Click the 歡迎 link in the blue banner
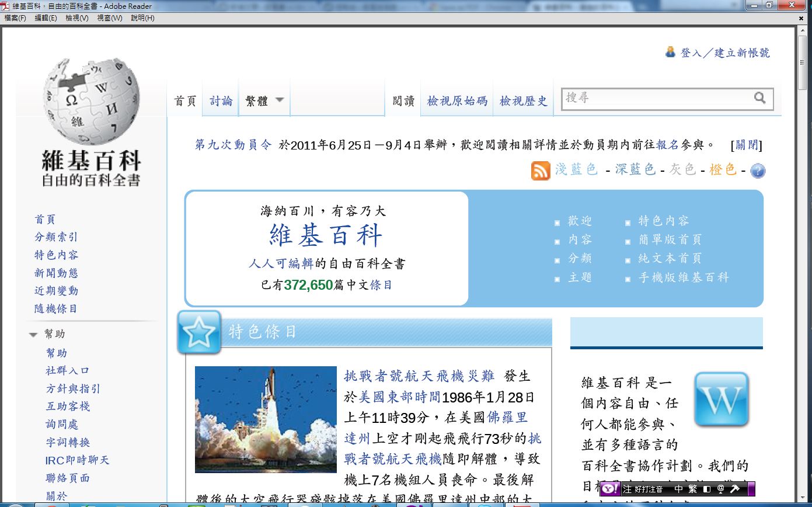Screen dimensions: 812x507 580,221
